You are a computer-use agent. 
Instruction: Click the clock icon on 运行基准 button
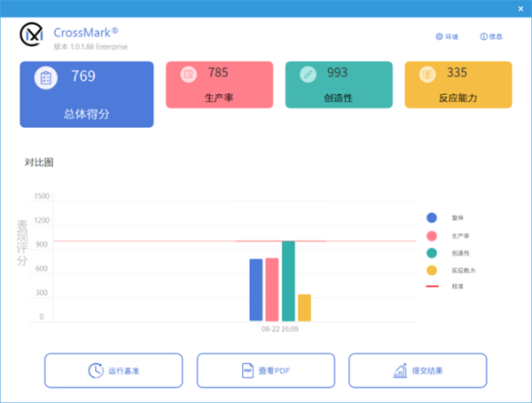[x=96, y=370]
